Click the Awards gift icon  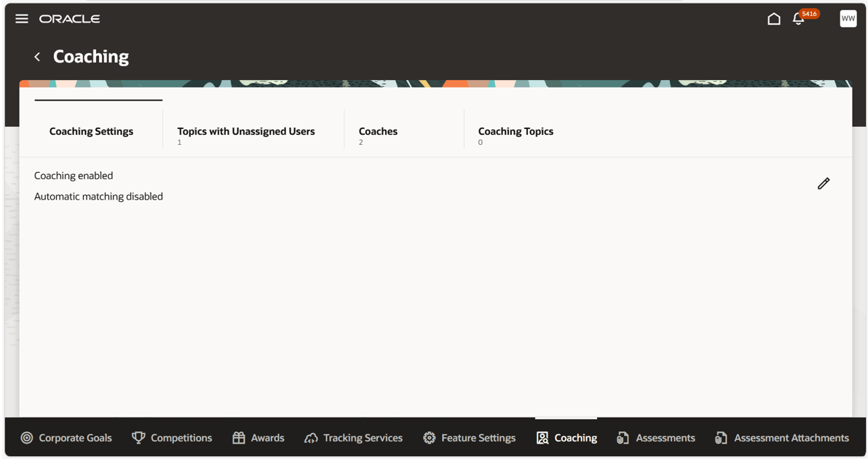click(239, 438)
